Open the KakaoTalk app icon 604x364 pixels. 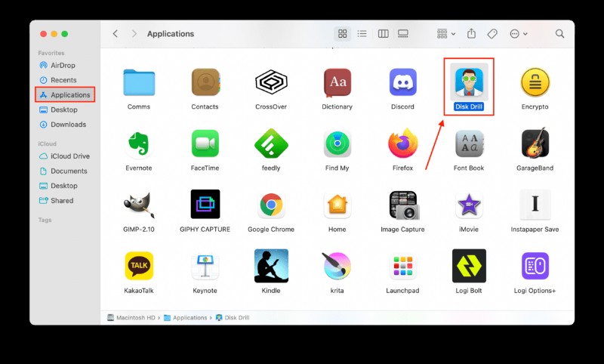point(139,266)
